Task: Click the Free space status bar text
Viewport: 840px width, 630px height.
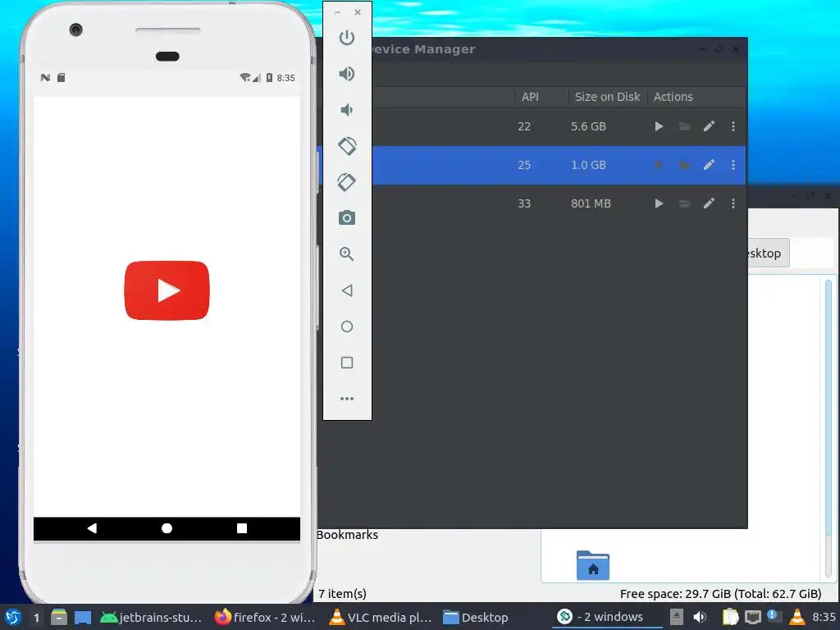Action: pyautogui.click(x=720, y=594)
